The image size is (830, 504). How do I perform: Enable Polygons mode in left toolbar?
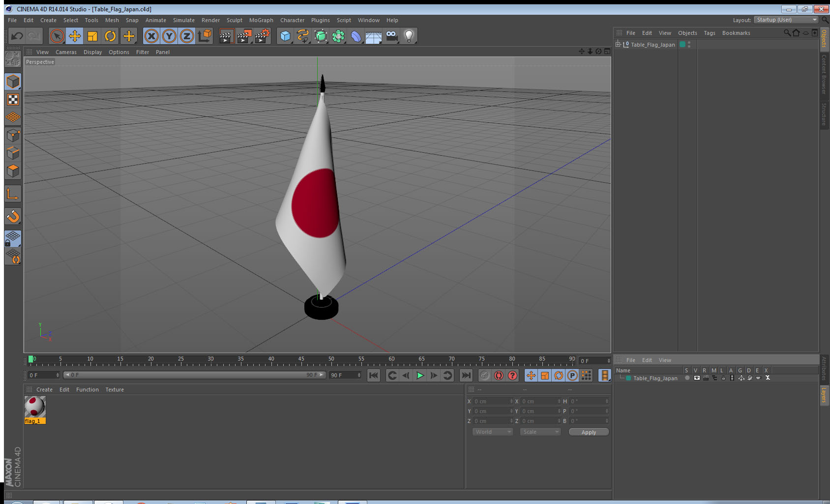coord(13,170)
